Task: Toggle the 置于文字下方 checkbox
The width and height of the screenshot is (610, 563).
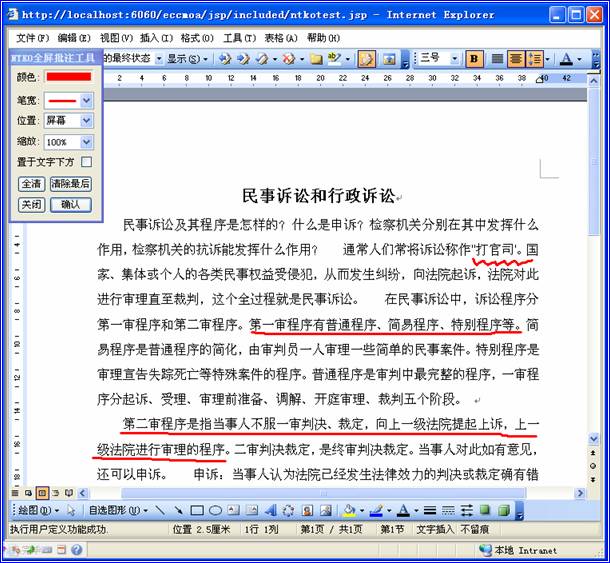Action: click(x=86, y=162)
